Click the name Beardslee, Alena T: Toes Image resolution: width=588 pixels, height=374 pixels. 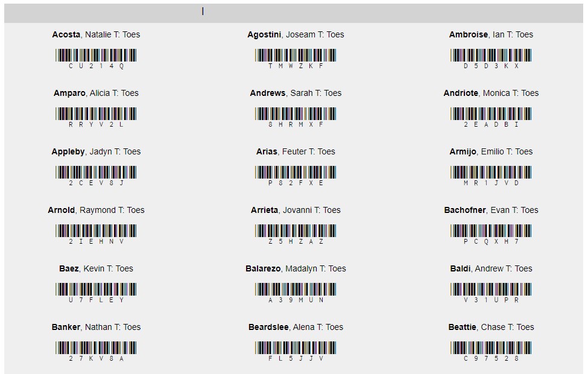point(296,327)
